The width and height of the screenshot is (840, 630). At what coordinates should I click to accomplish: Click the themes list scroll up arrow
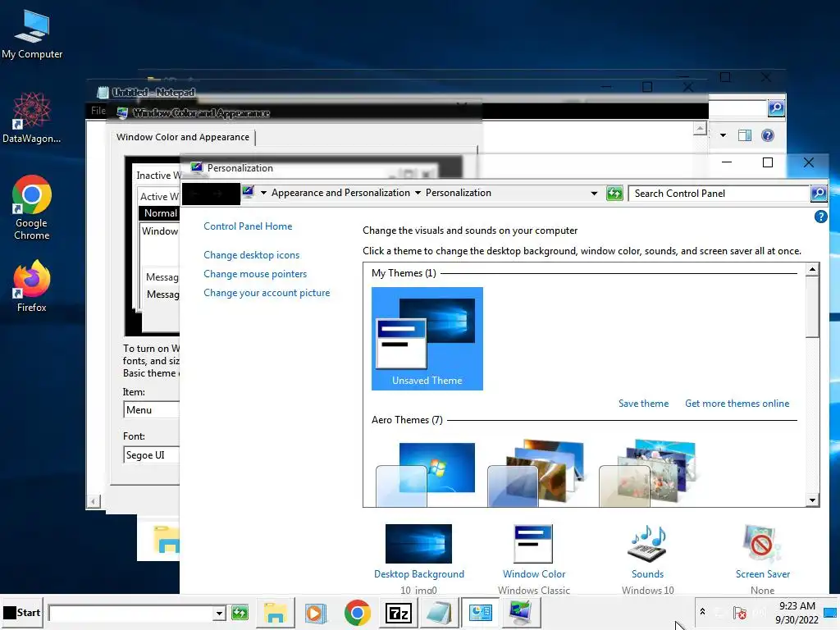click(812, 269)
